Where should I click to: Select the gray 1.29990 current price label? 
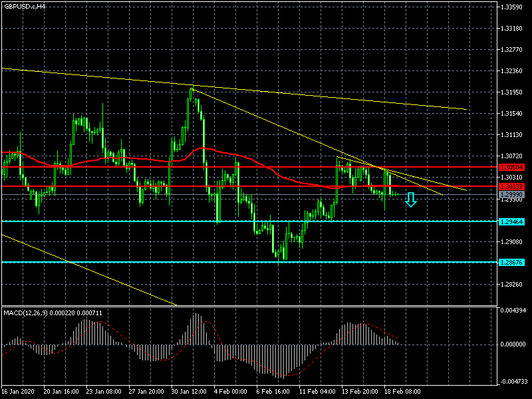point(511,195)
